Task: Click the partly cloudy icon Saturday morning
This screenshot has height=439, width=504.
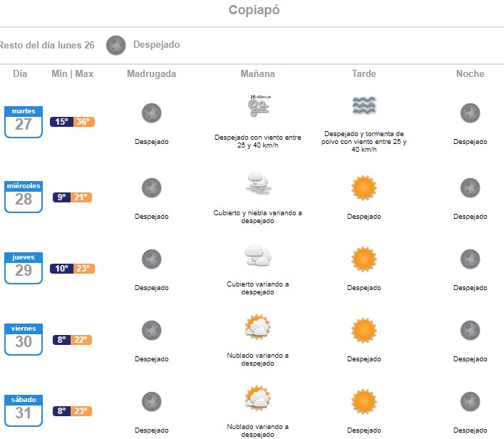Action: [257, 398]
